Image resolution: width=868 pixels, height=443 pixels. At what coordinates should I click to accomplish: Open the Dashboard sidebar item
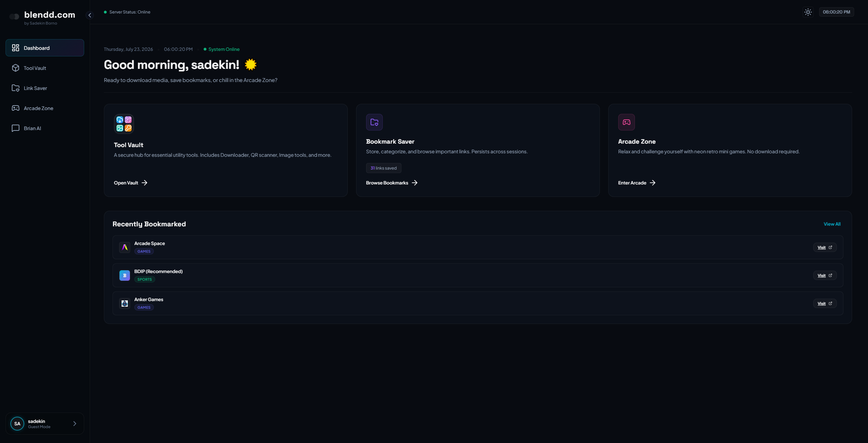point(45,48)
